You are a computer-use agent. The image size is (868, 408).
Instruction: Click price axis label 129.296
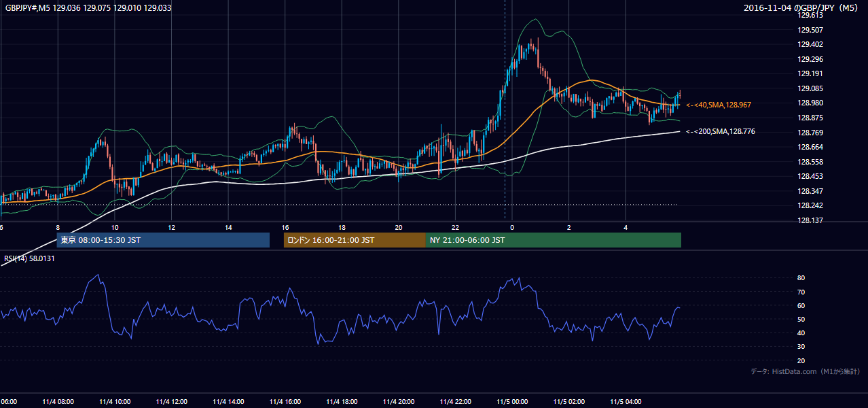[810, 59]
